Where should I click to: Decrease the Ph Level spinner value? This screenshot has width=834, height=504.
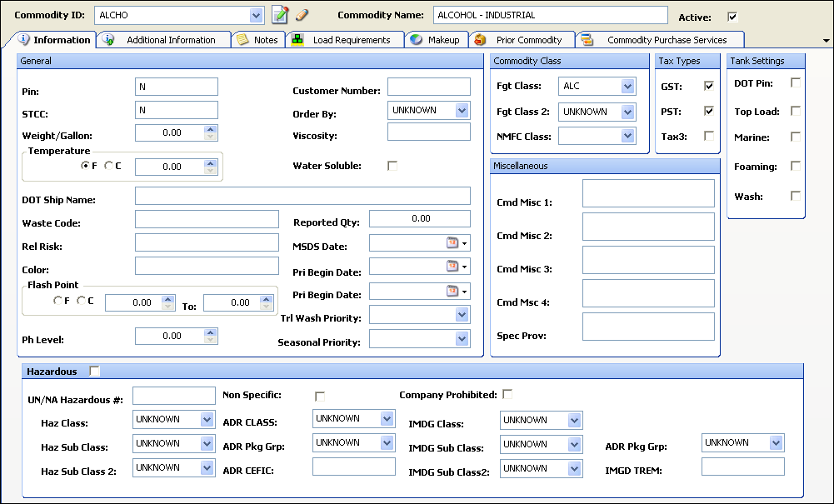pos(211,340)
